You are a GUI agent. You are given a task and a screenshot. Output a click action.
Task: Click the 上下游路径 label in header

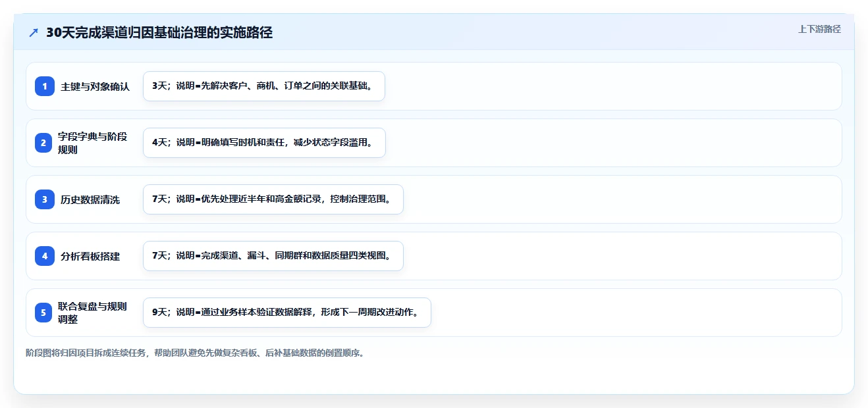pos(819,29)
